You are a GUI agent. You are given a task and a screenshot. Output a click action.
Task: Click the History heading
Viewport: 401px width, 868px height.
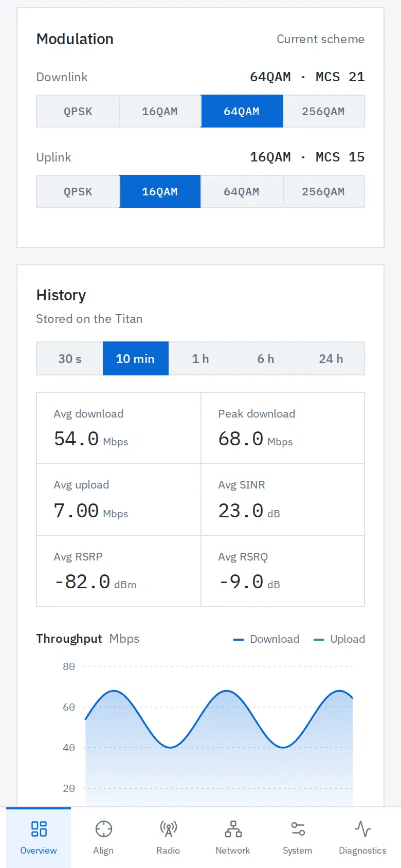[x=61, y=295]
